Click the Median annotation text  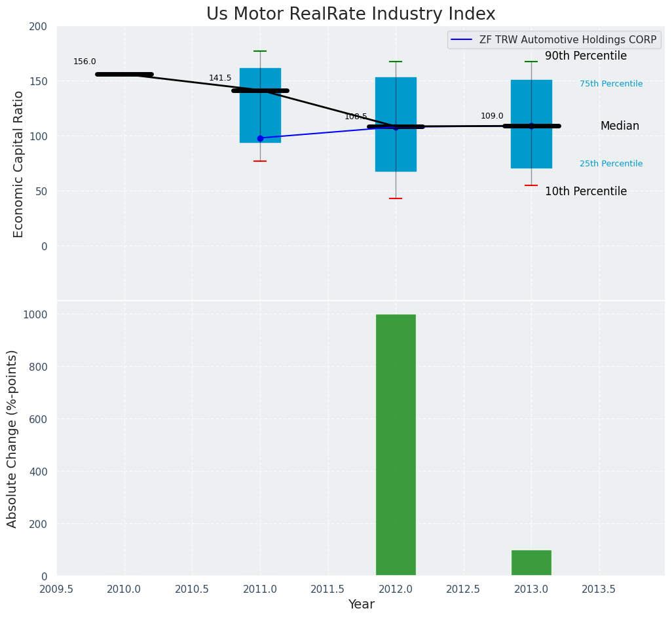click(620, 126)
